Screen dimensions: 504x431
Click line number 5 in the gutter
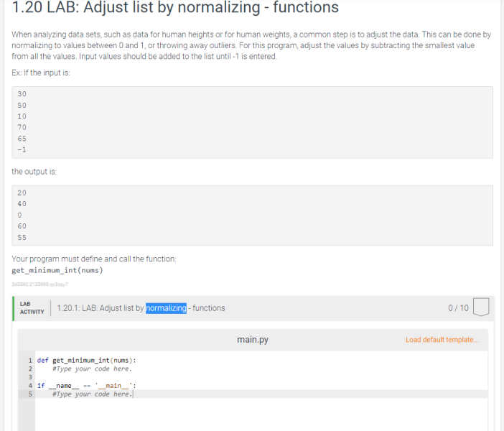30,394
